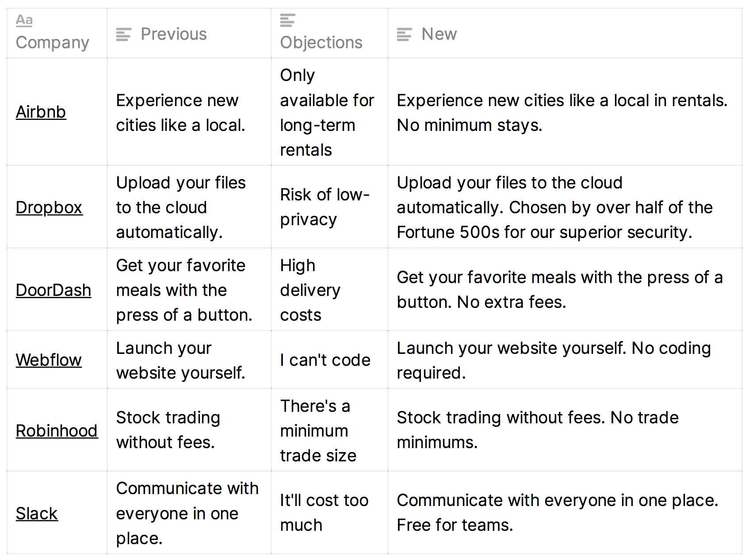Open the Dropbox page link
The image size is (749, 560).
pos(49,207)
